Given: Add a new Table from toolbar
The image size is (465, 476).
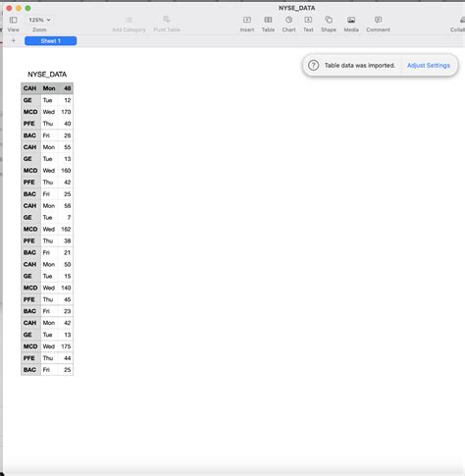Looking at the screenshot, I should tap(268, 20).
